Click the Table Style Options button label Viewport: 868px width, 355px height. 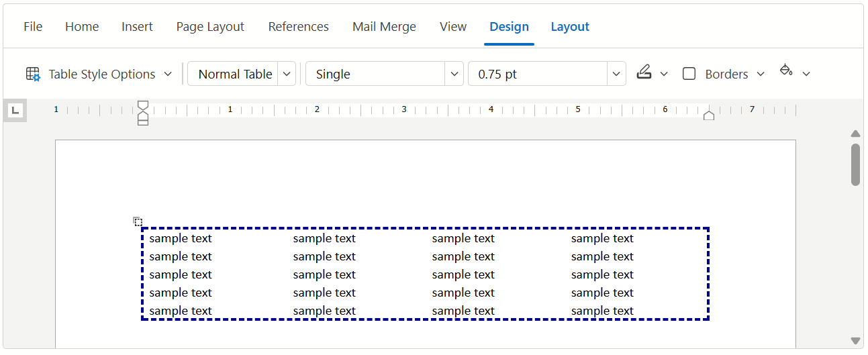[102, 74]
